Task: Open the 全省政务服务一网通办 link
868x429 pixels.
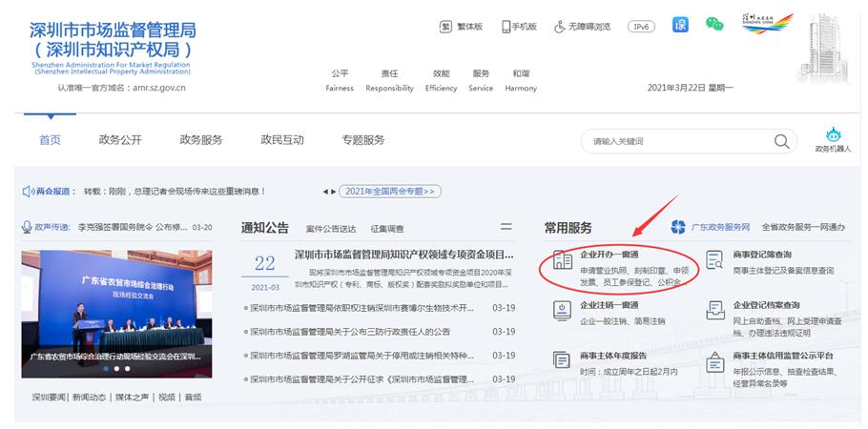Action: pos(803,227)
